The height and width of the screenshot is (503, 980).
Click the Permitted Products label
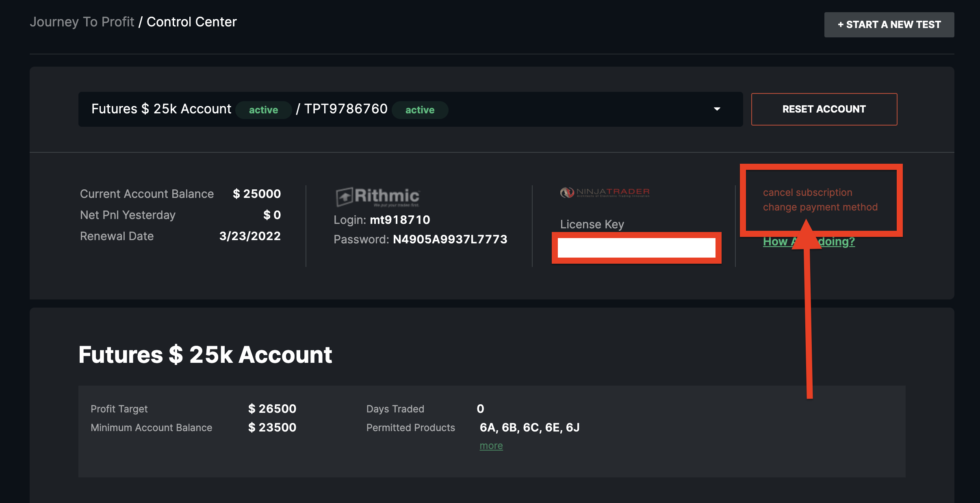pyautogui.click(x=410, y=427)
